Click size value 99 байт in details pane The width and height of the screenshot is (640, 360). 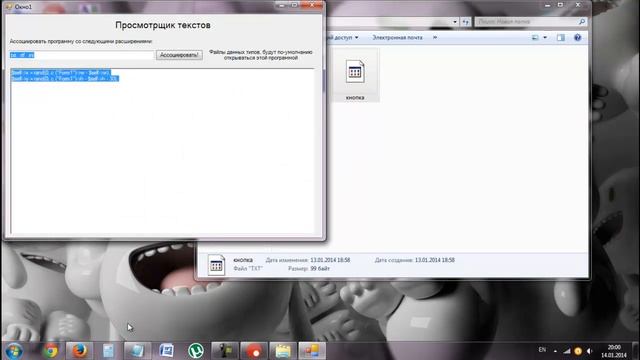(320, 269)
